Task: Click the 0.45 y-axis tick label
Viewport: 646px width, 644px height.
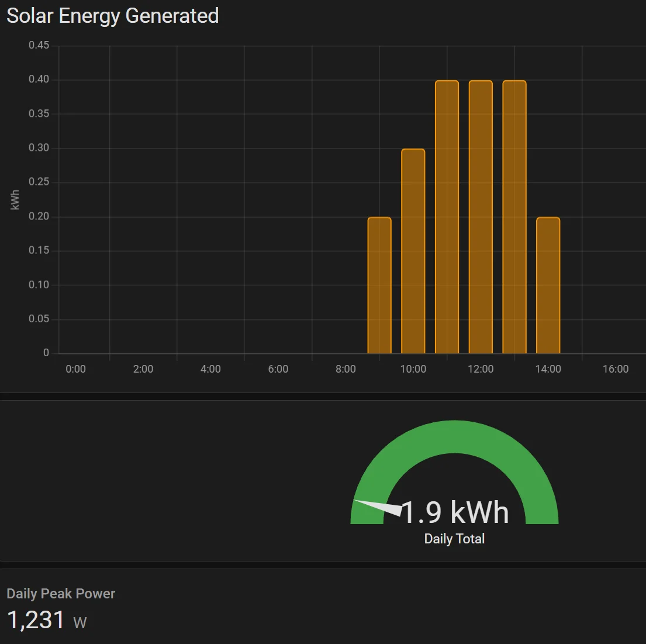Action: [x=39, y=45]
